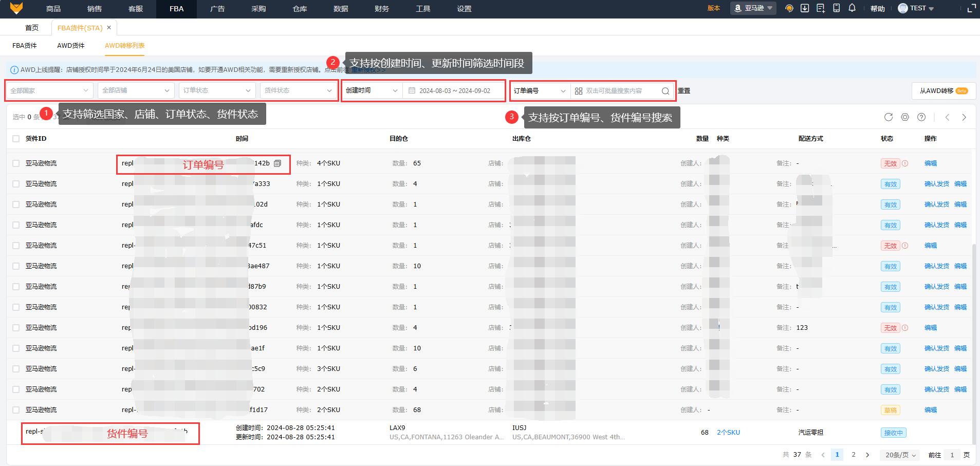Screen dimensions: 980x466
Task: Click the question mark help icon
Action: (921, 117)
